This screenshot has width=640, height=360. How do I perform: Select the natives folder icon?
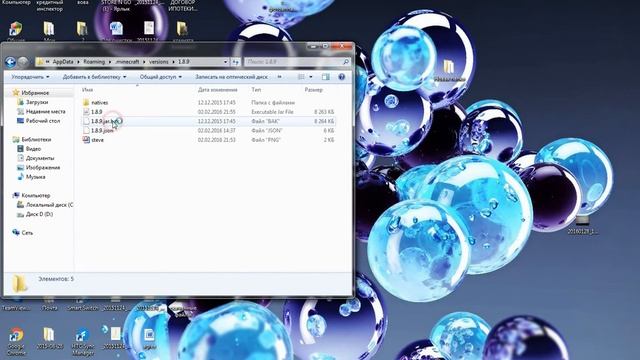86,102
